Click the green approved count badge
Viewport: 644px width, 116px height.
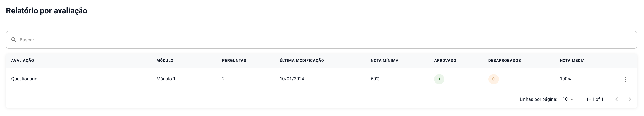pos(439,79)
